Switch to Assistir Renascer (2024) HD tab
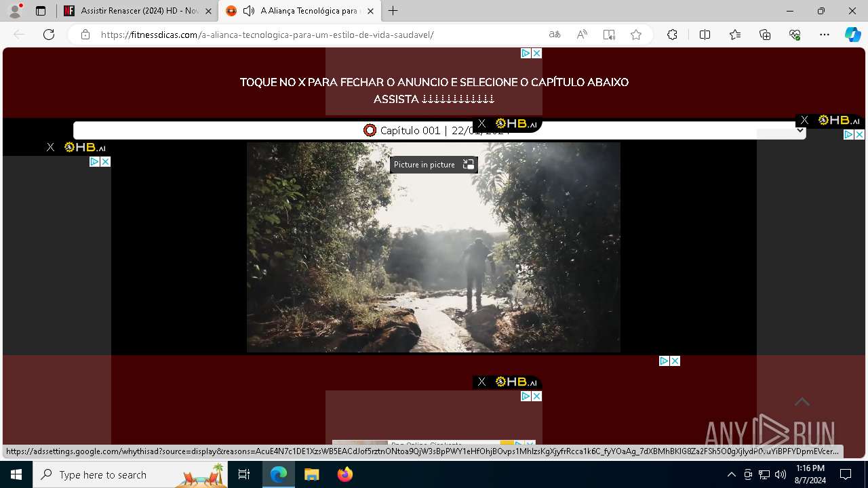The width and height of the screenshot is (868, 488). pos(138,11)
